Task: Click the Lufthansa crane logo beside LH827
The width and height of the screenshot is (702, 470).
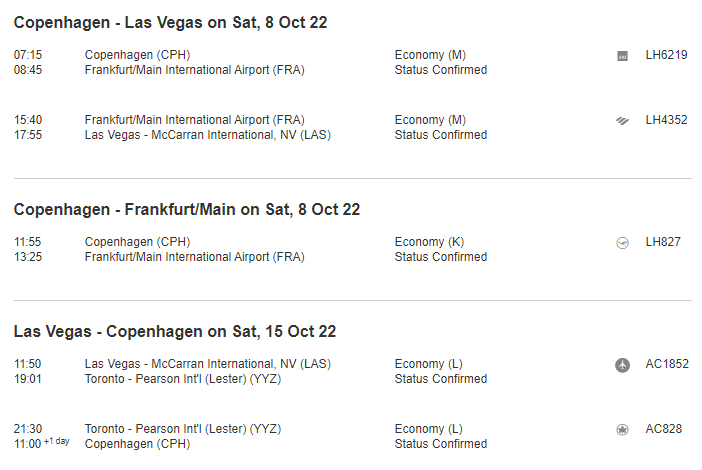Action: (x=622, y=243)
